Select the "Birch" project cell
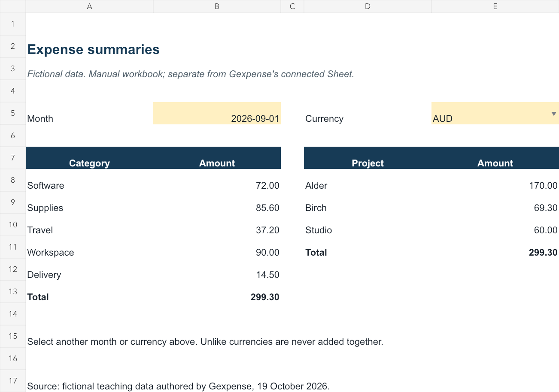Image resolution: width=559 pixels, height=392 pixels. [x=368, y=202]
